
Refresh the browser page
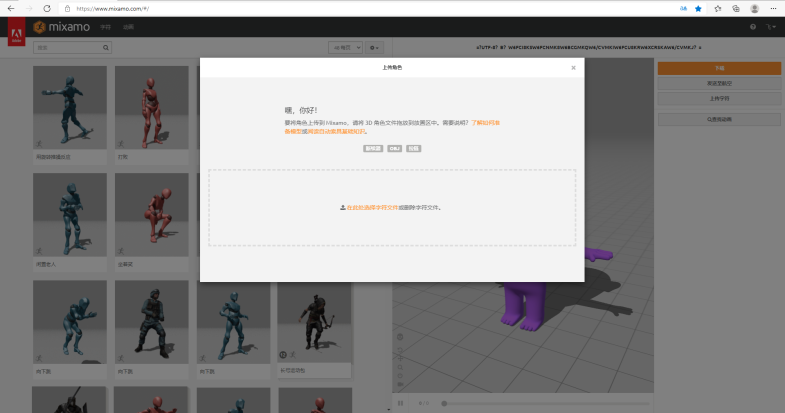click(46, 8)
